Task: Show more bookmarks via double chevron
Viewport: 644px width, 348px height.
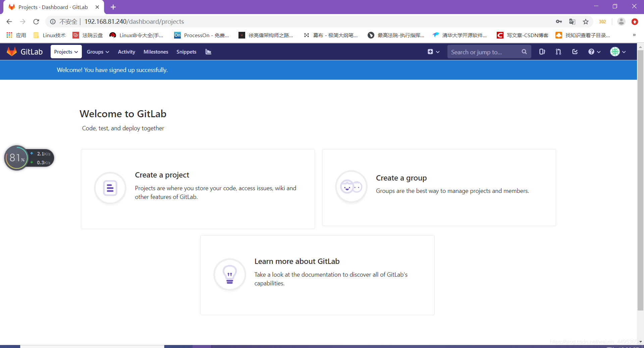Action: pos(634,35)
